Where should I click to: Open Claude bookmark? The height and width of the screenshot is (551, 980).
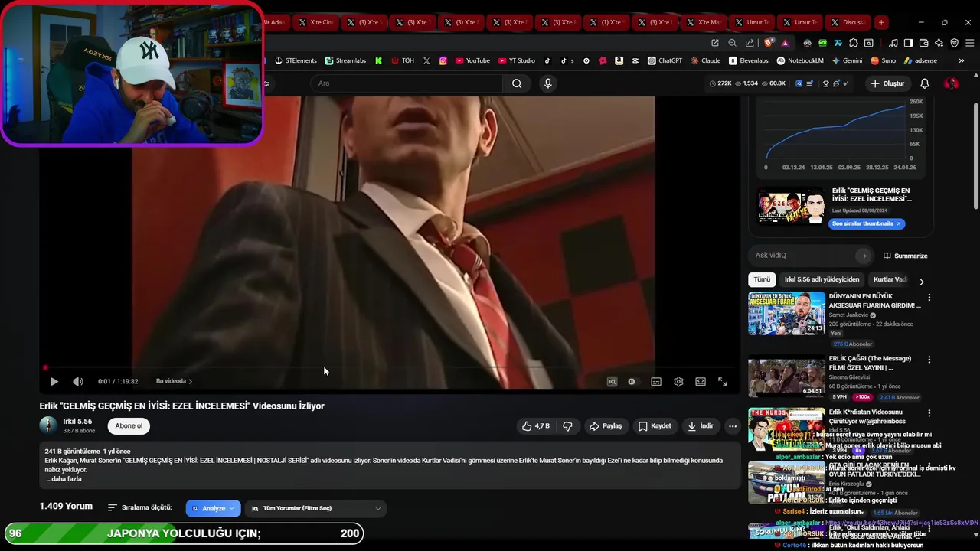705,60
